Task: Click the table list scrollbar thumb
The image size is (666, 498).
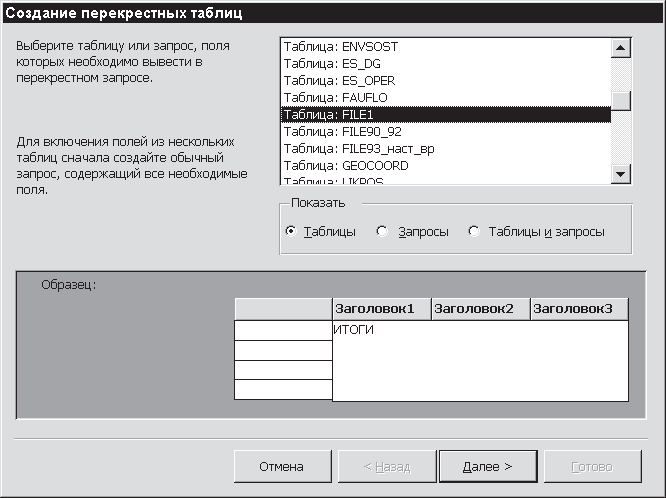Action: 621,100
